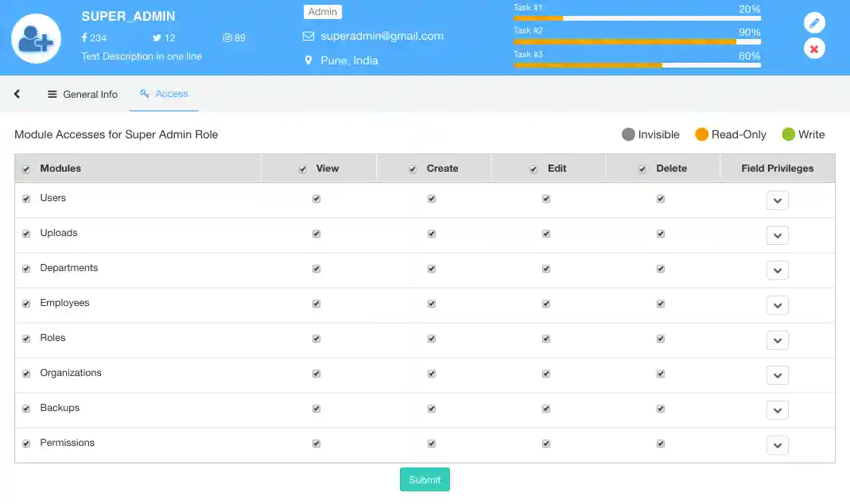Click the red X delete icon

coord(813,49)
